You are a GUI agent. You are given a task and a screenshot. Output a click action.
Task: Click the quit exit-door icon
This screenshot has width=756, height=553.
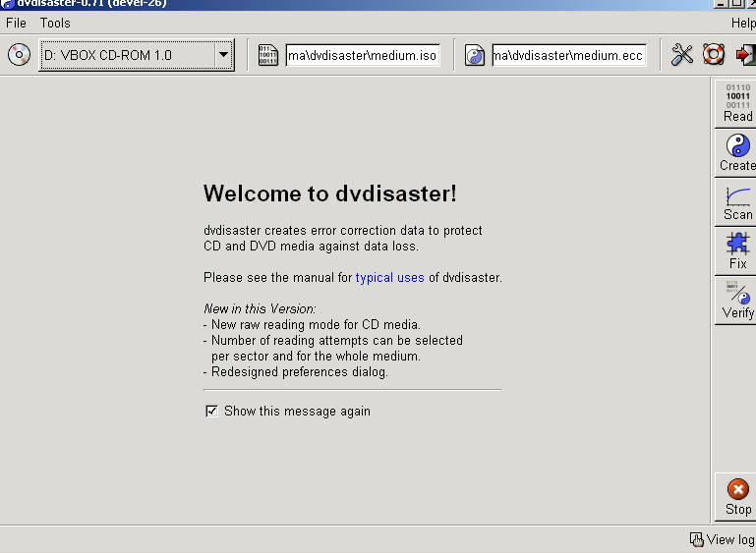745,54
